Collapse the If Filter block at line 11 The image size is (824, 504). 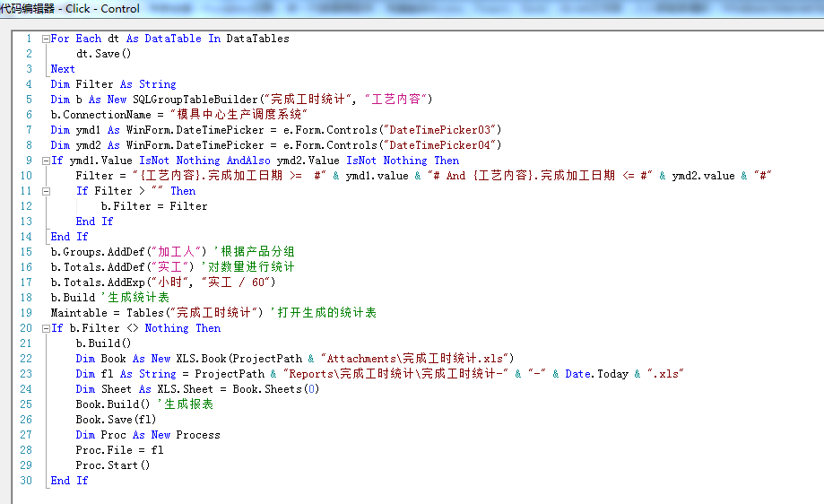pos(46,191)
